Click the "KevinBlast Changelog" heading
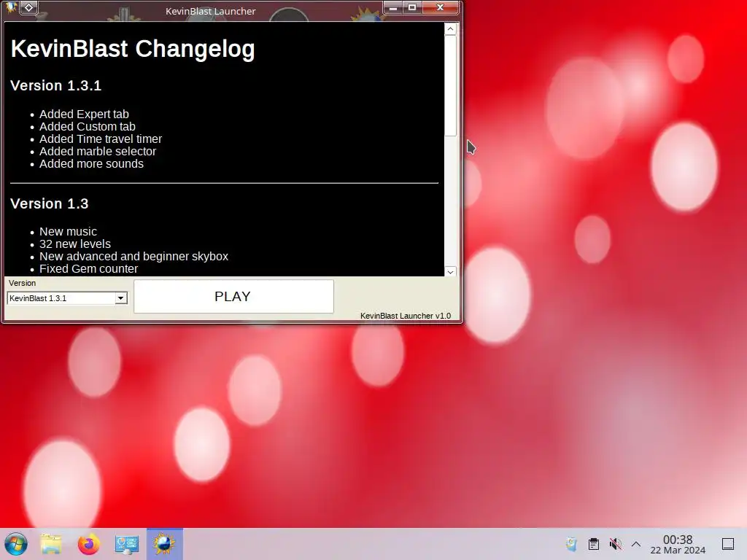 tap(133, 49)
